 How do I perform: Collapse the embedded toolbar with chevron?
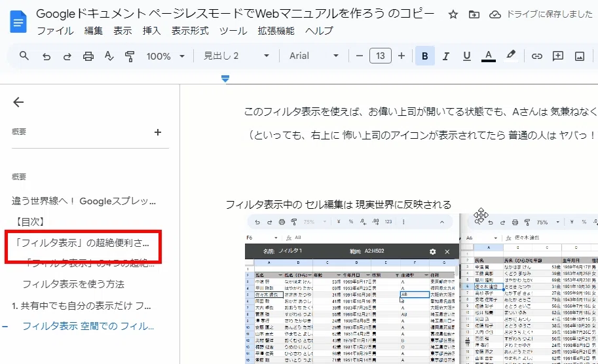click(442, 222)
